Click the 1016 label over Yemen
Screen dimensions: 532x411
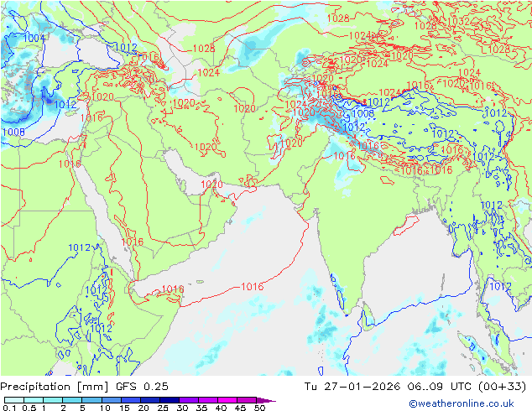pos(133,242)
